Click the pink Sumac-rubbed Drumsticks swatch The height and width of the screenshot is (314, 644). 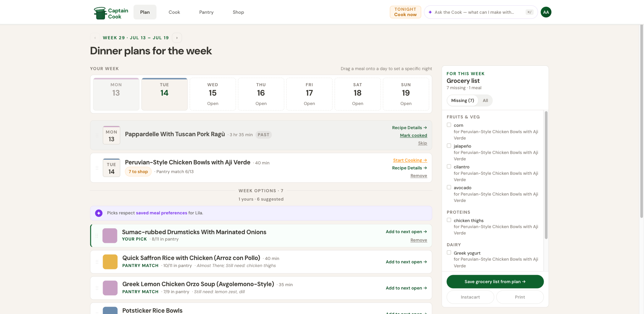coord(110,235)
